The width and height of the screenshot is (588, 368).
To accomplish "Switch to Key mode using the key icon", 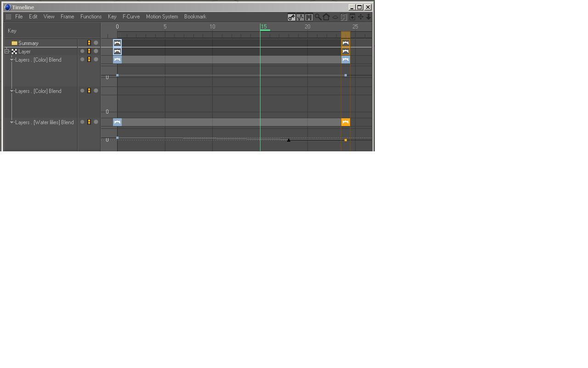I will pyautogui.click(x=291, y=17).
